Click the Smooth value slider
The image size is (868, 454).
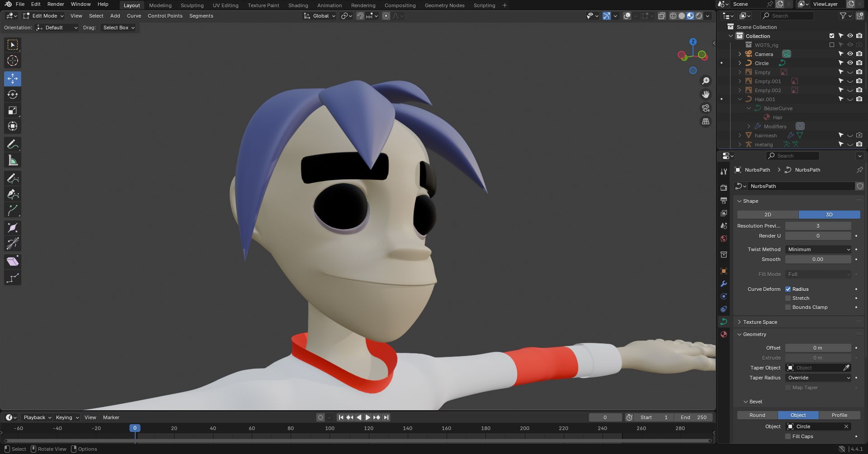tap(818, 259)
